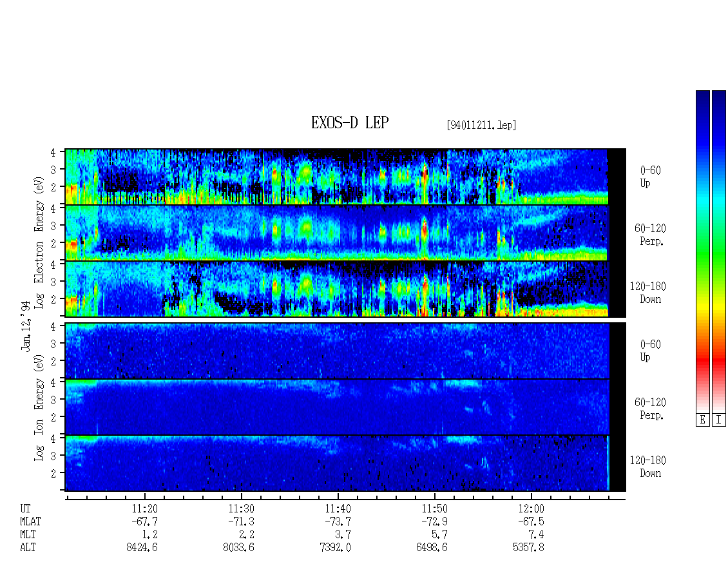Viewport: 728px width, 564px height.
Task: Click the MLT value 1.2
Action: coord(150,534)
